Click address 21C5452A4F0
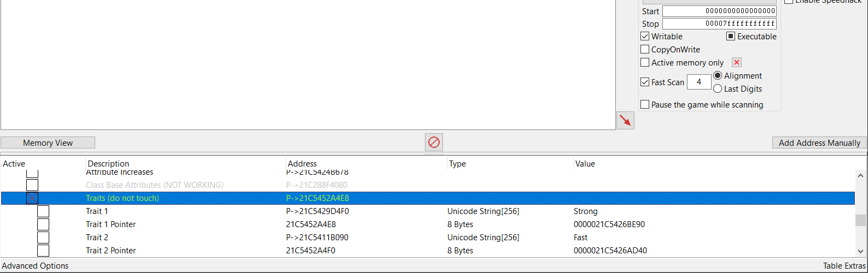The image size is (868, 273). click(x=310, y=251)
